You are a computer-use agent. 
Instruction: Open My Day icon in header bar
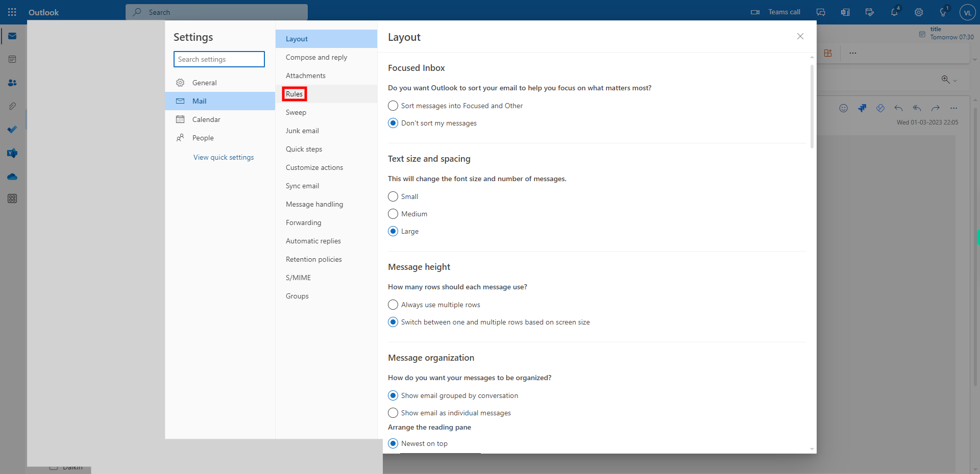(x=870, y=12)
